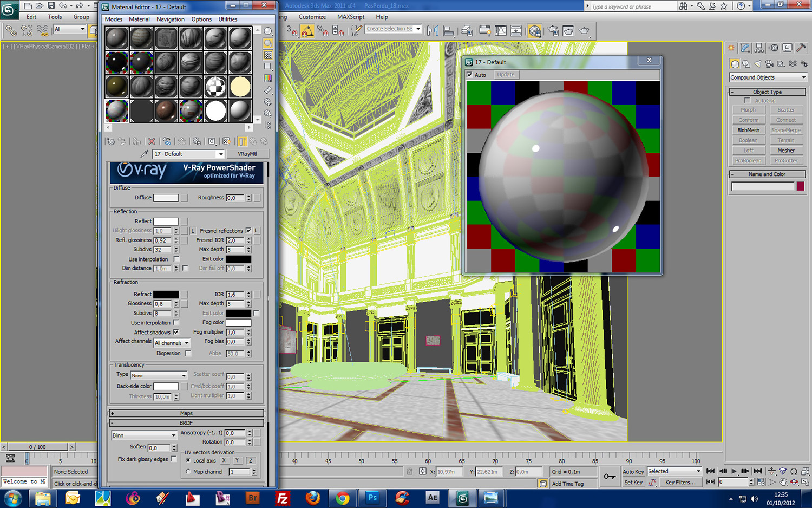Viewport: 812px width, 508px height.
Task: Toggle the Angle Snap tool
Action: 307,31
